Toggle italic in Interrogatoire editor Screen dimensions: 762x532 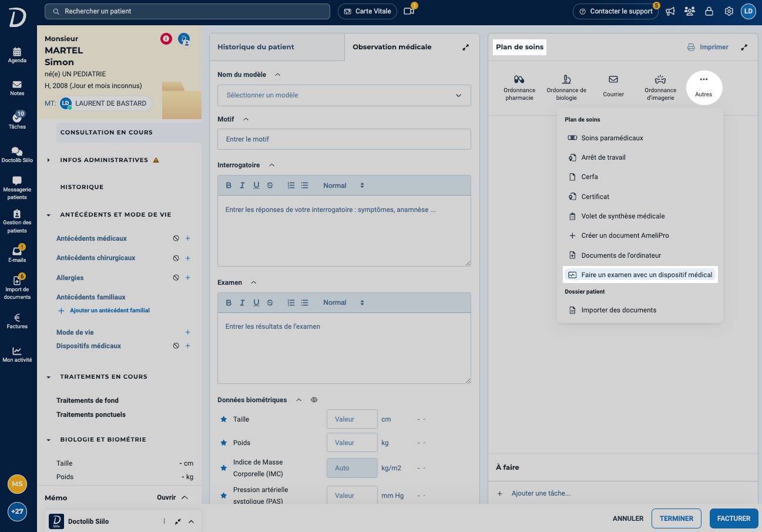point(242,186)
